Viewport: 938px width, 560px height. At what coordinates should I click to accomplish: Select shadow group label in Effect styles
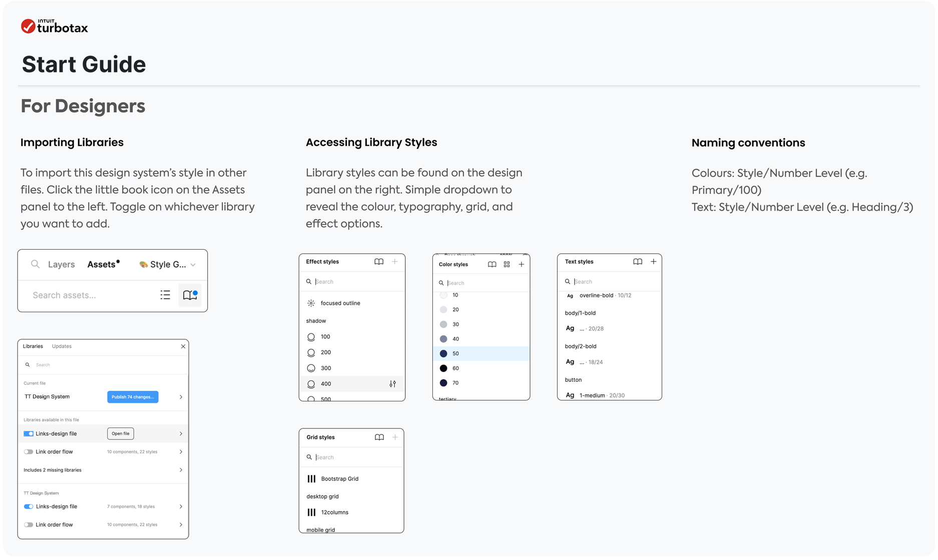pyautogui.click(x=316, y=321)
